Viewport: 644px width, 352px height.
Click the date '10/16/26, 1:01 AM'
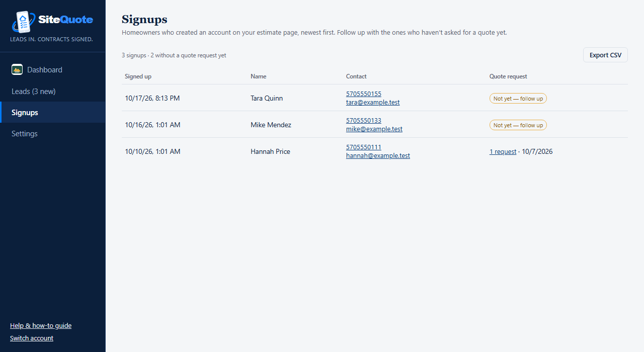(152, 125)
